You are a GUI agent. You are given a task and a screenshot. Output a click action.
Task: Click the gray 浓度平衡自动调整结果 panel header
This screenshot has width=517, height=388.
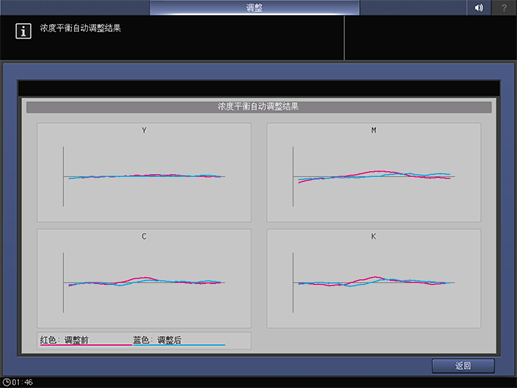[259, 107]
